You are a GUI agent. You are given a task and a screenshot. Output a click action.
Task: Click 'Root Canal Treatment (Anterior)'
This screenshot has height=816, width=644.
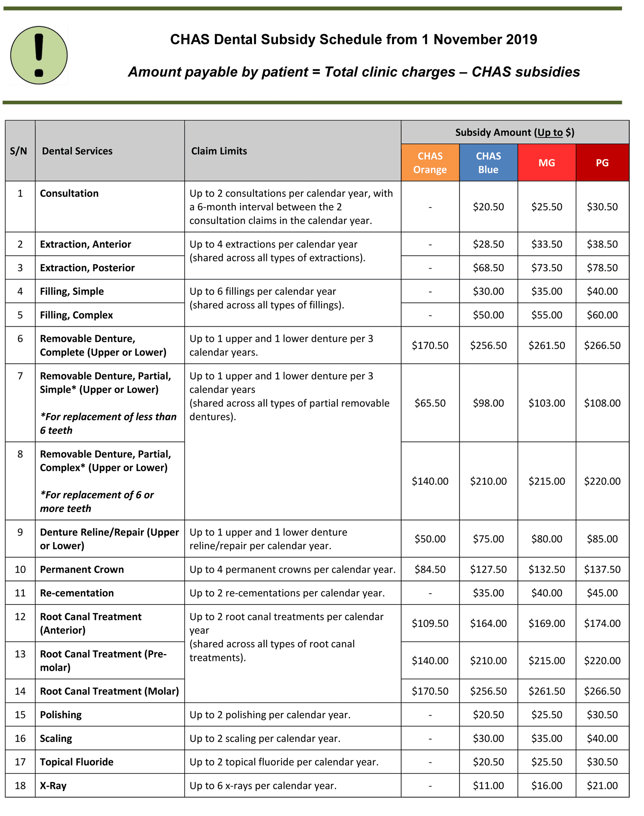(x=91, y=623)
